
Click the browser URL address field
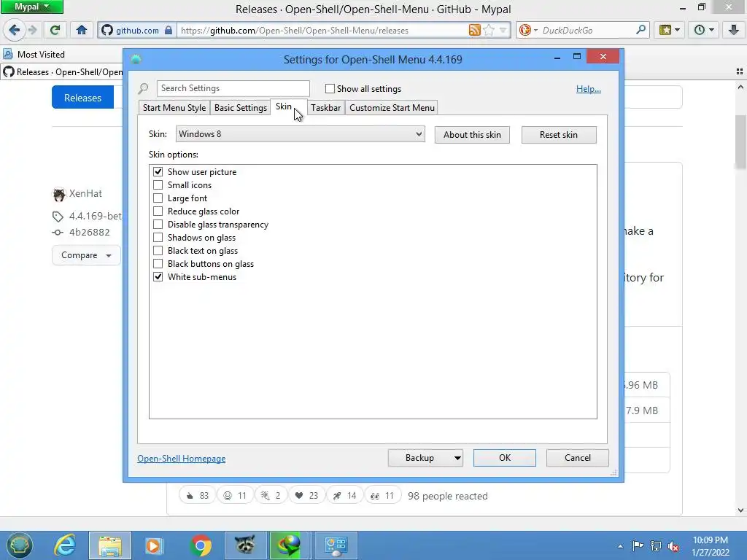pos(322,30)
